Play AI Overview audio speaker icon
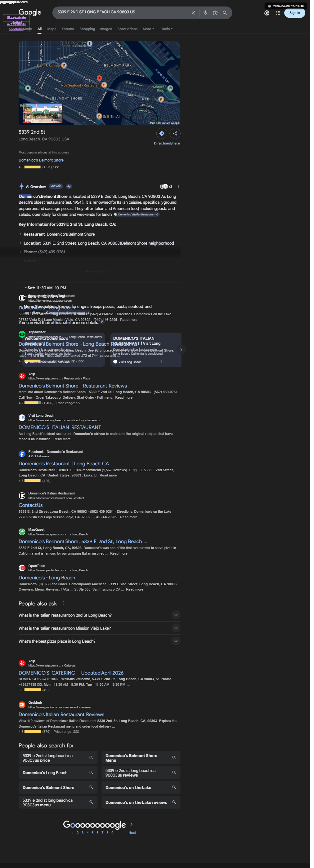This screenshot has height=868, width=314. pyautogui.click(x=69, y=186)
